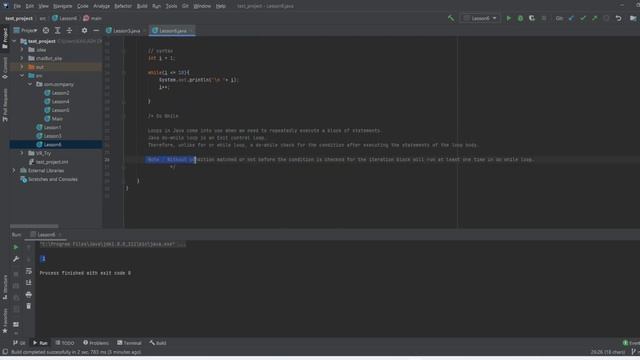The height and width of the screenshot is (360, 640).
Task: Select Lesson4 class in project tree
Action: 56,102
